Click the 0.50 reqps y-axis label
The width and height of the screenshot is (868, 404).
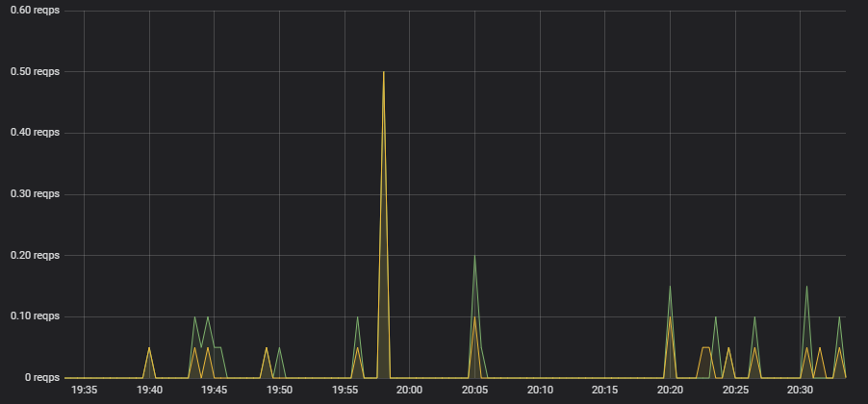tap(35, 72)
